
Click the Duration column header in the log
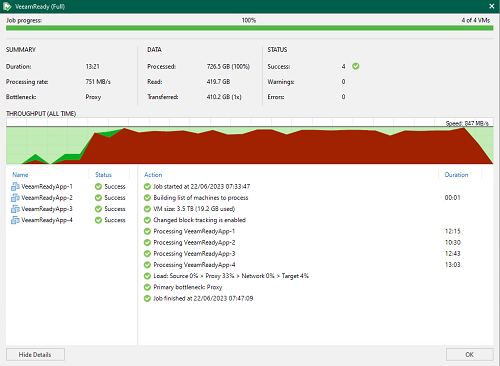pos(456,175)
